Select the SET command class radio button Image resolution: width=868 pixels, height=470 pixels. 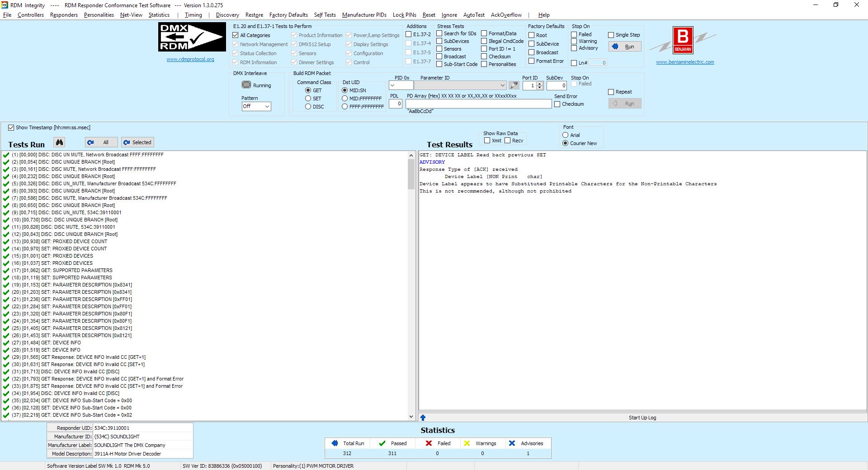point(308,99)
